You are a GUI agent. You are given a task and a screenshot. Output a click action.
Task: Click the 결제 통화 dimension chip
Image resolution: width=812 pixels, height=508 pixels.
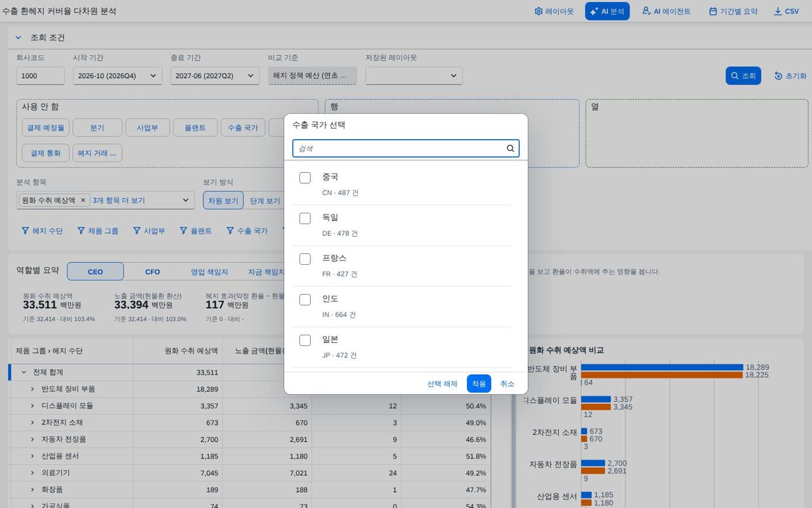point(46,153)
